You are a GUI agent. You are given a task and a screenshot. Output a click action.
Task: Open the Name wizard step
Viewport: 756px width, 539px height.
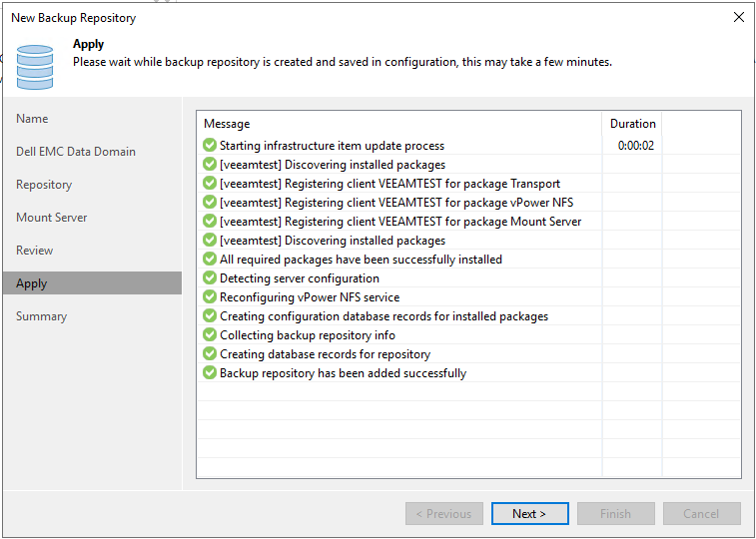click(x=32, y=119)
